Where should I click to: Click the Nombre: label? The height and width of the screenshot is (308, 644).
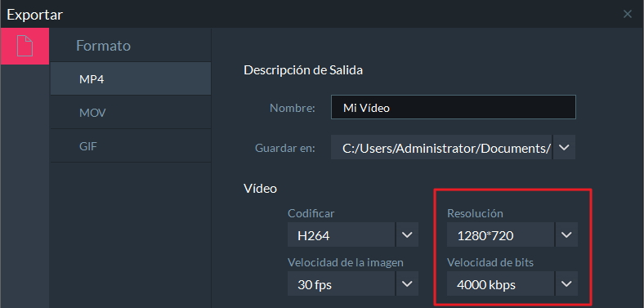pos(293,108)
